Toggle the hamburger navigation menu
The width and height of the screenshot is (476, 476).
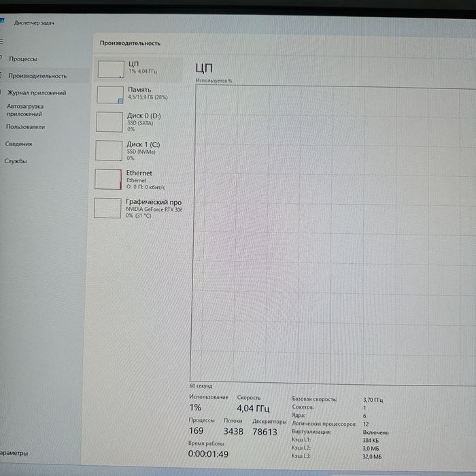[x=1, y=41]
